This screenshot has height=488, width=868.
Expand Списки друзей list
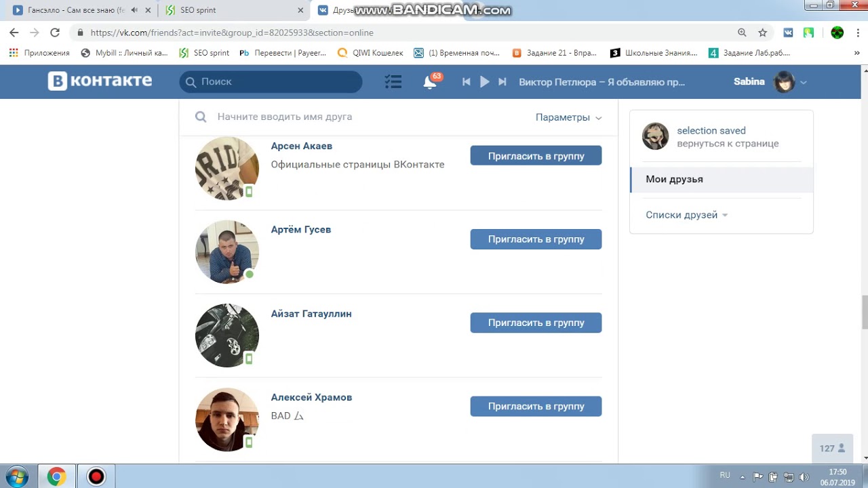686,215
